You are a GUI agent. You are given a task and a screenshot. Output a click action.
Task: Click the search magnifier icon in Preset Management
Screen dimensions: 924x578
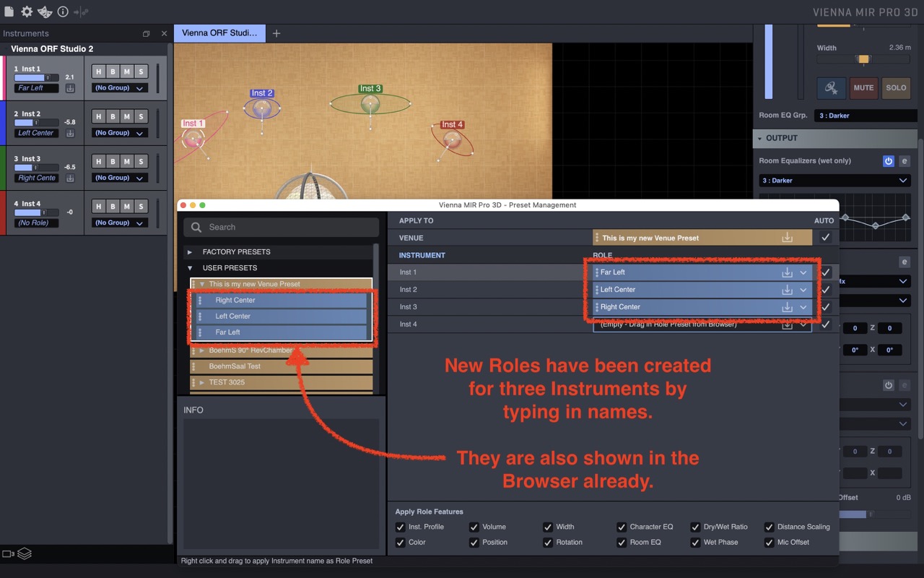(196, 228)
